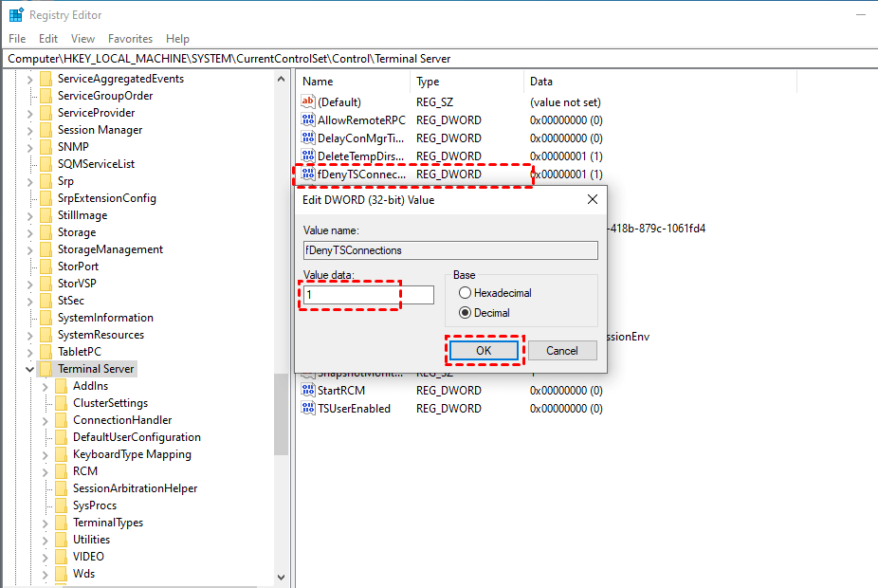Click the DeleteTempDirs... DWORD icon
The width and height of the screenshot is (878, 588).
(x=308, y=156)
